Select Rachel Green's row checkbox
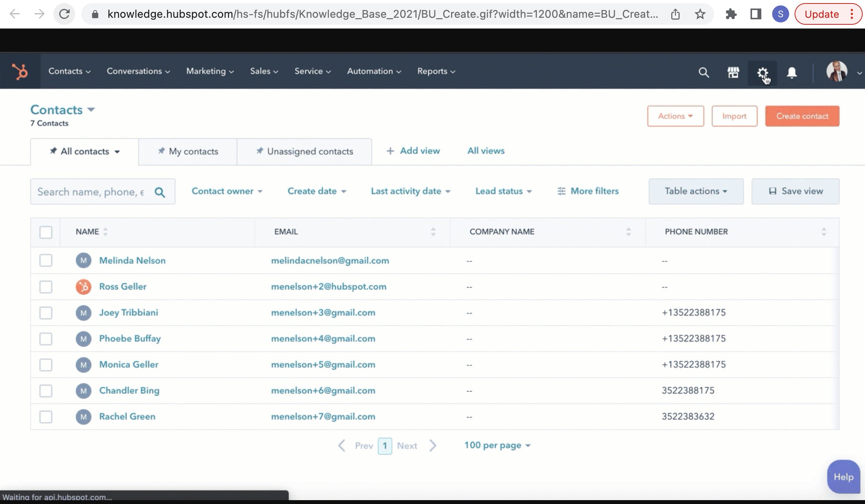This screenshot has width=865, height=504. pyautogui.click(x=46, y=417)
